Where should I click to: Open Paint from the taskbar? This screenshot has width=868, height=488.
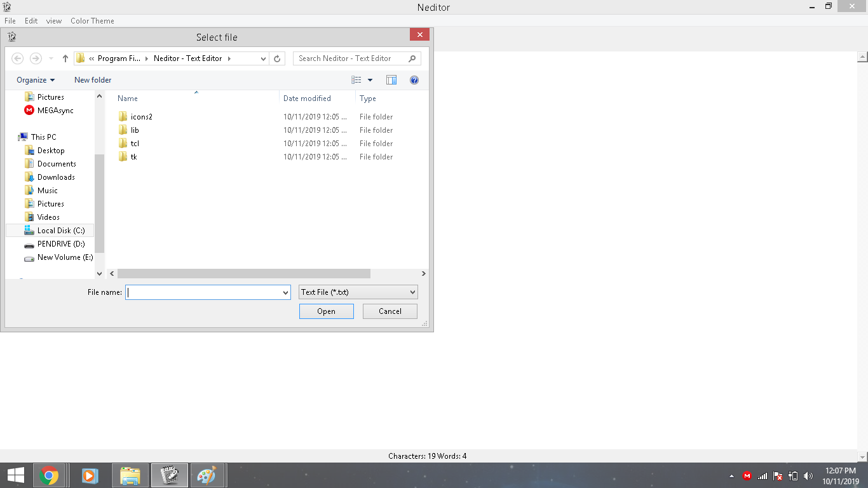coord(207,475)
